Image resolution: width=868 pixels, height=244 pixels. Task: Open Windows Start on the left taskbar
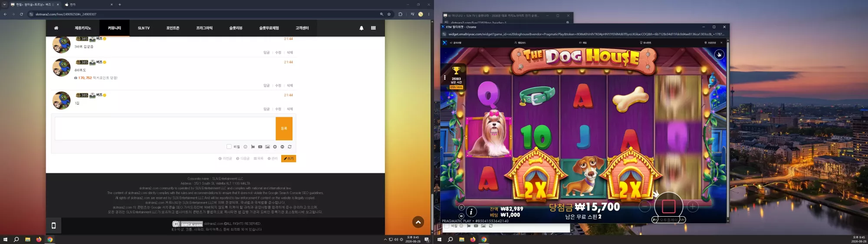click(5, 240)
